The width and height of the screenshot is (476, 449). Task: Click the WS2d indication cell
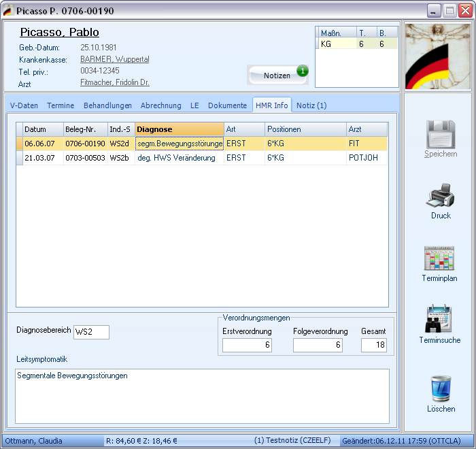[122, 144]
